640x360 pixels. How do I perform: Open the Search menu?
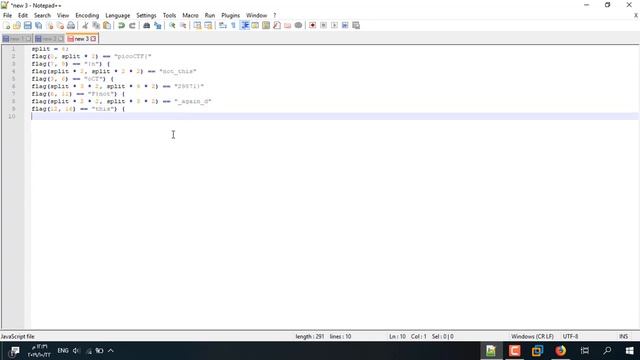point(42,16)
